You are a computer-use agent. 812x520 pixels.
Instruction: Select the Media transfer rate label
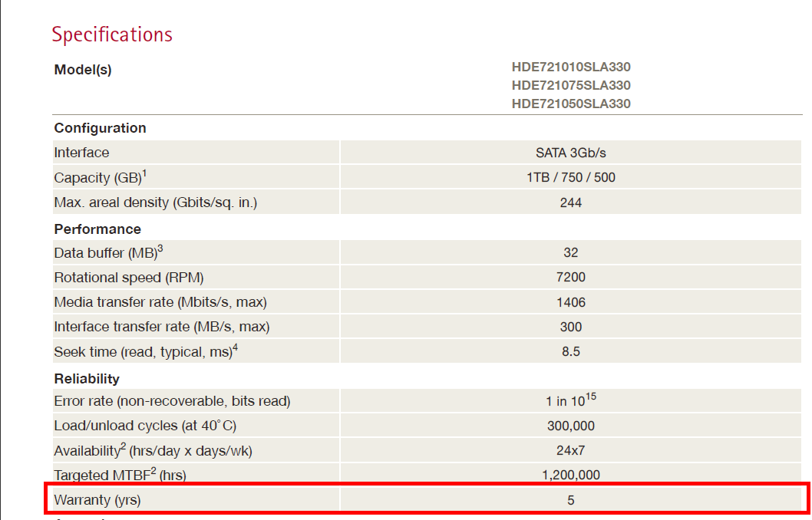tap(160, 302)
